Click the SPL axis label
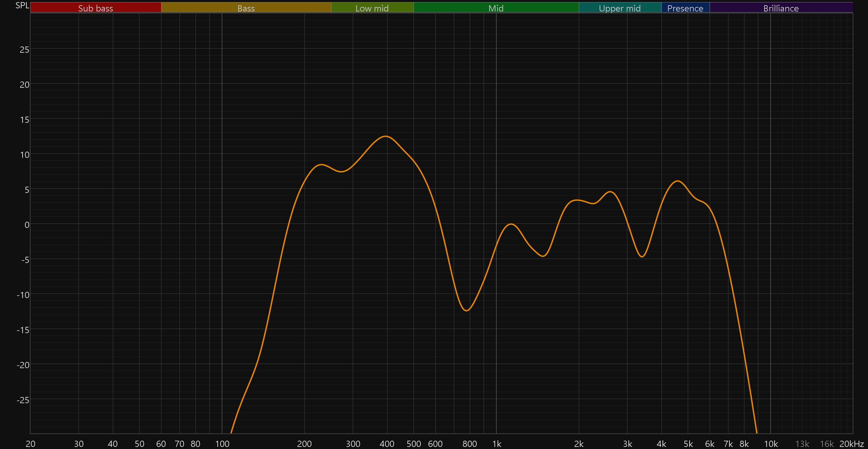 tap(22, 5)
